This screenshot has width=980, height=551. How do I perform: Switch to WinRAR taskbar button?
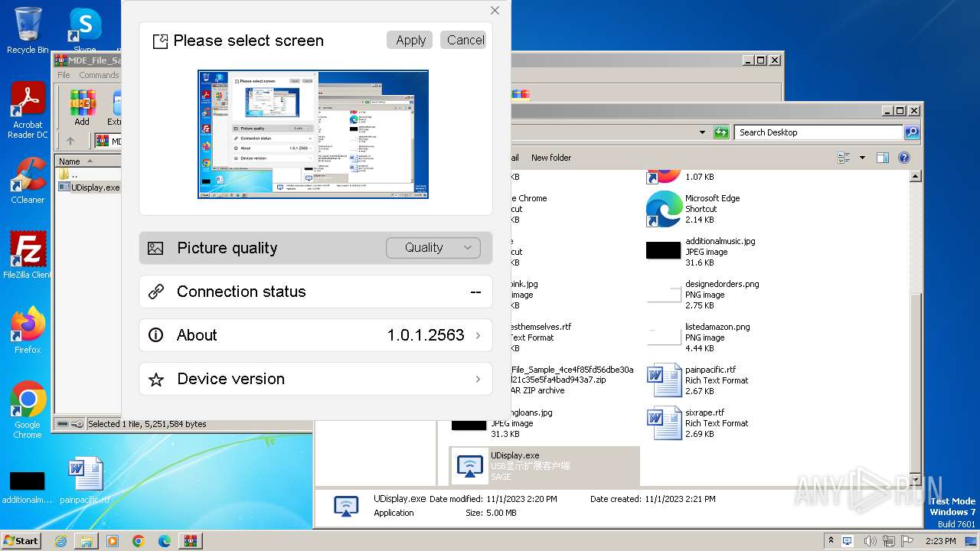pyautogui.click(x=191, y=541)
